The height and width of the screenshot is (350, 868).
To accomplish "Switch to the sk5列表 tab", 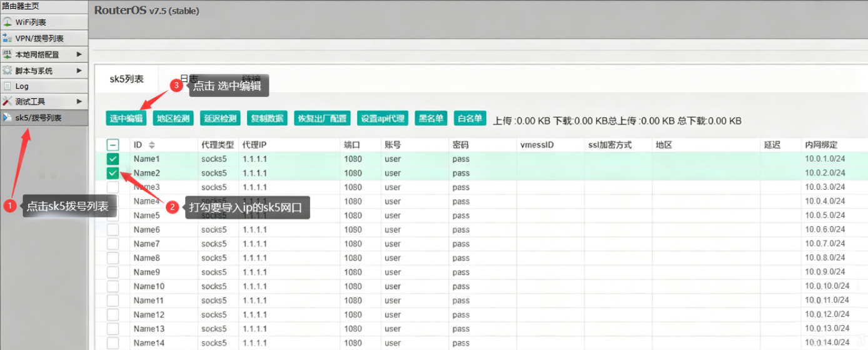I will [127, 79].
